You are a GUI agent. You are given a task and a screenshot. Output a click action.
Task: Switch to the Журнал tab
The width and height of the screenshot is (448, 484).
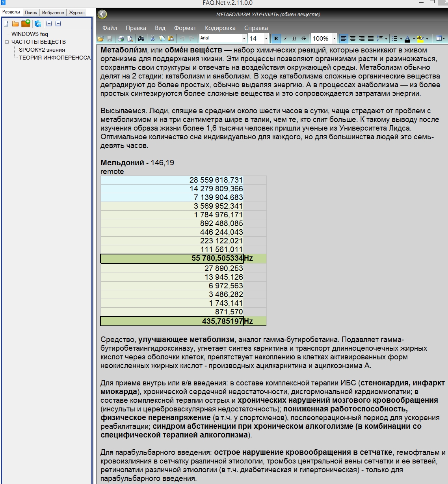coord(77,13)
